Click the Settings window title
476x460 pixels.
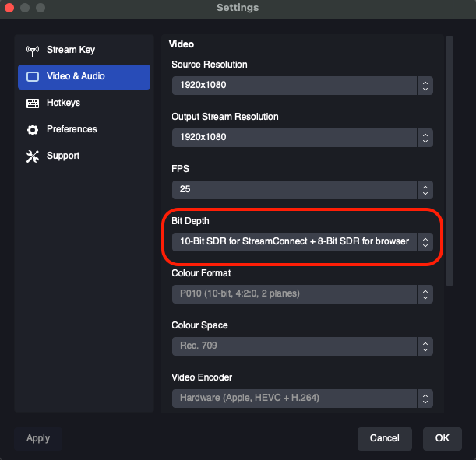(238, 8)
